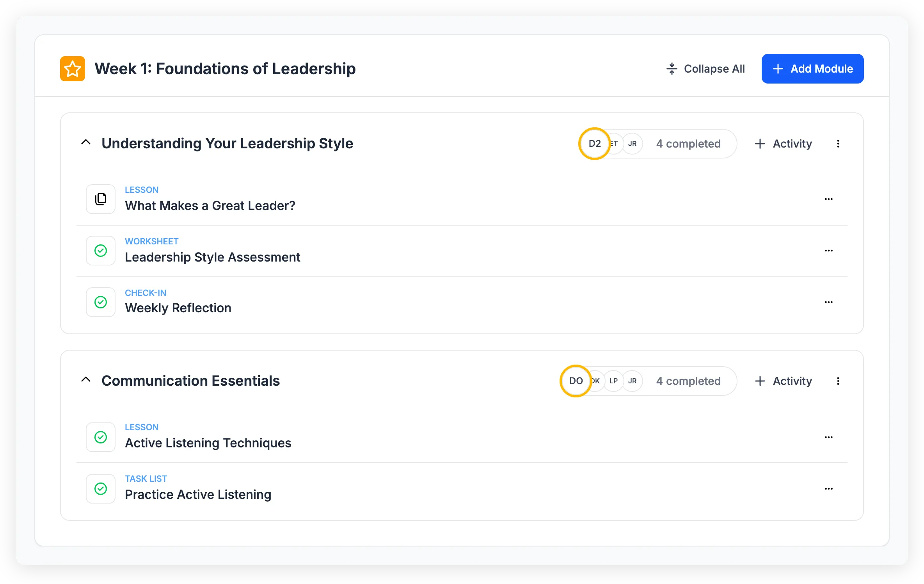Screen dimensions: 924x584
Task: Click the Collapse All icon
Action: pos(672,68)
